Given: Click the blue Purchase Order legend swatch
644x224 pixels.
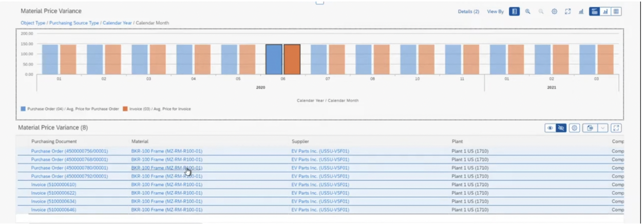Looking at the screenshot, I should (23, 109).
